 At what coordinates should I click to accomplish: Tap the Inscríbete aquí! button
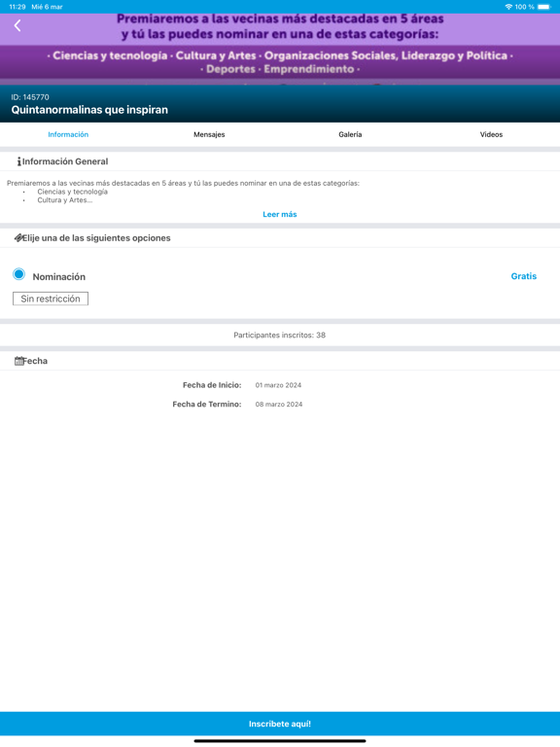coord(280,724)
